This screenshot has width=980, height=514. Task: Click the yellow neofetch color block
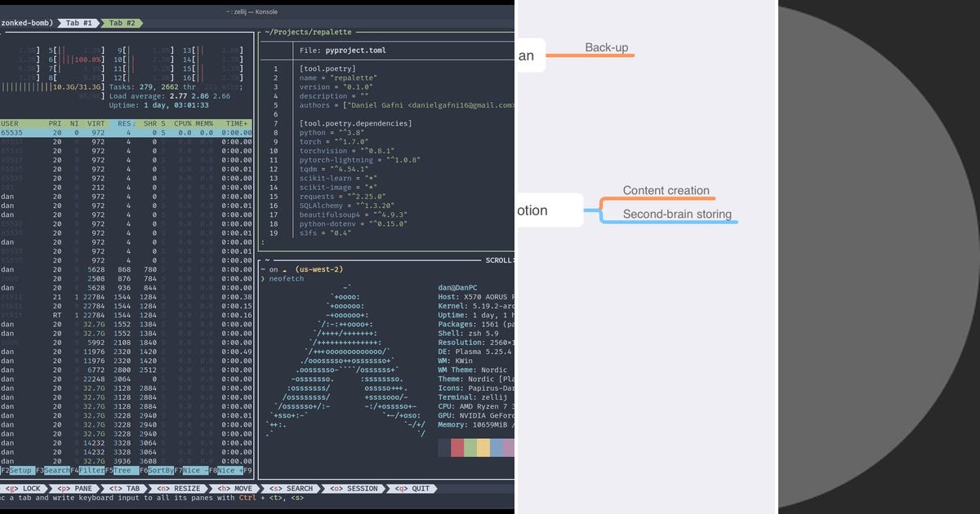coord(483,448)
